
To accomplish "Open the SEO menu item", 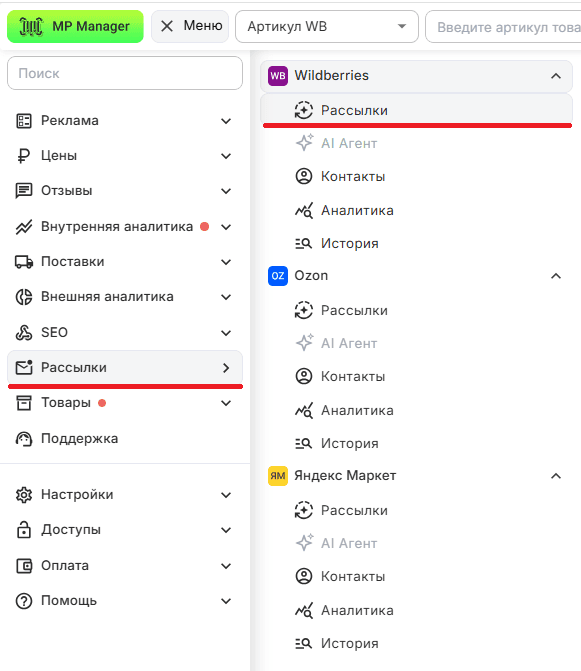I will (125, 333).
